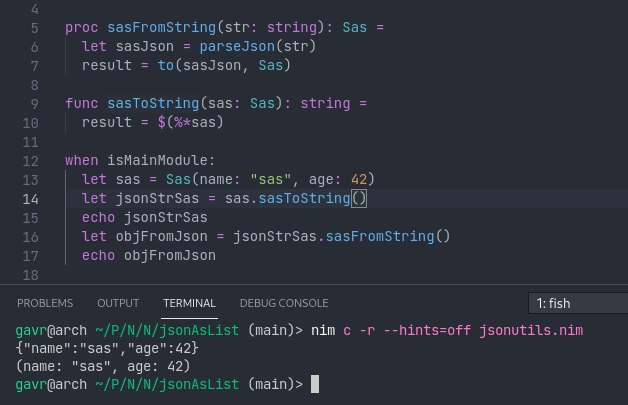Click line number 14 in the gutter
This screenshot has width=628, height=405.
[x=31, y=199]
